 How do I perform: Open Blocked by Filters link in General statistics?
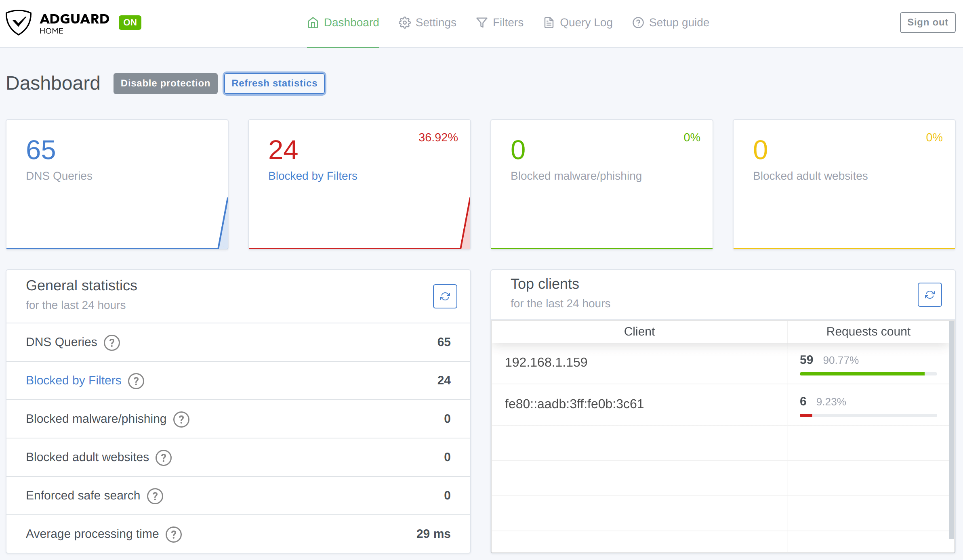(74, 380)
